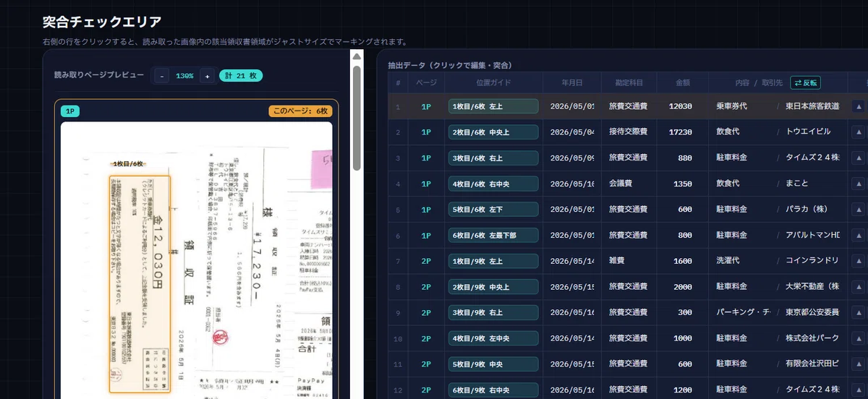The height and width of the screenshot is (399, 868).
Task: Select position guide 2枚目/6枚 中央上
Action: tap(493, 132)
